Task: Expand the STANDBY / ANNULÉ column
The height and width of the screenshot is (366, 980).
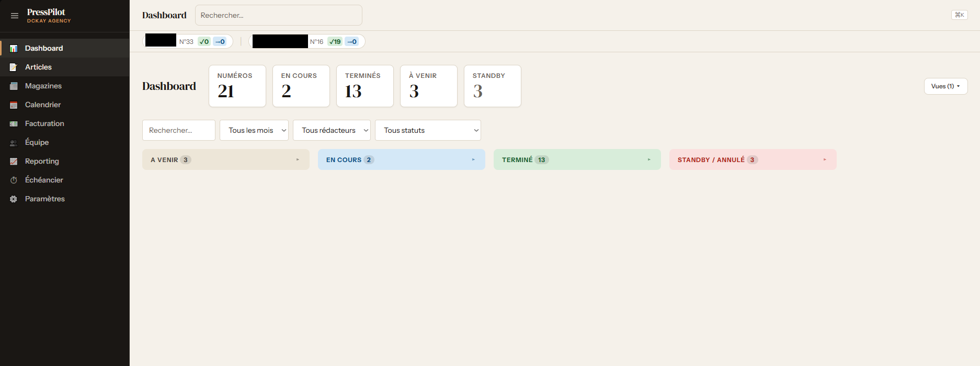Action: (753, 159)
